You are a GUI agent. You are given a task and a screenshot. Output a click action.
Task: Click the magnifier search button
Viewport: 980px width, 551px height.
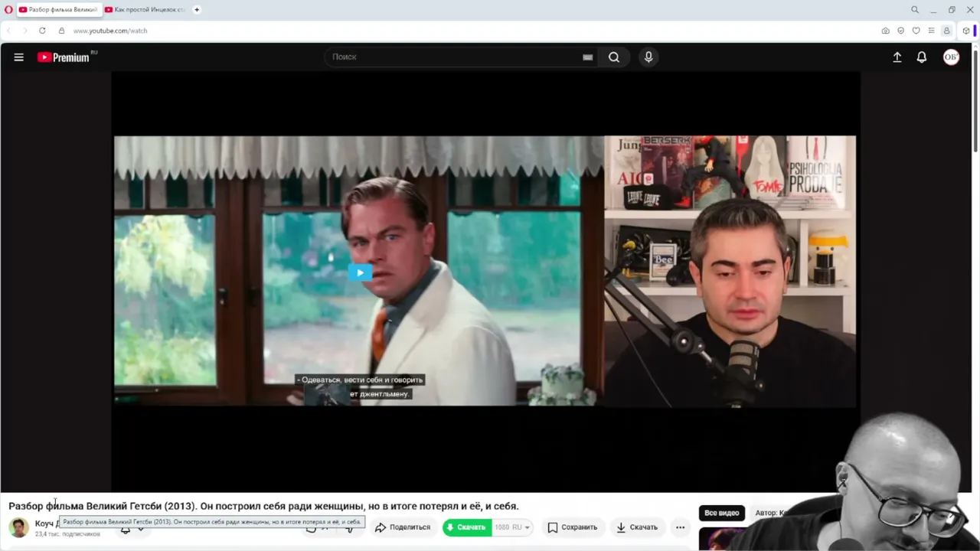coord(614,57)
